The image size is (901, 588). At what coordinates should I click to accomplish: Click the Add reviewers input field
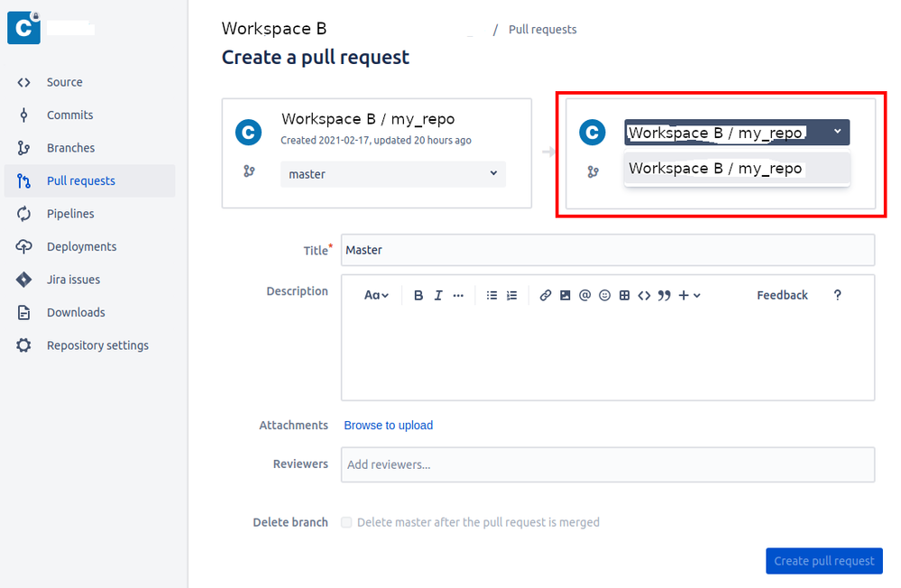[608, 464]
